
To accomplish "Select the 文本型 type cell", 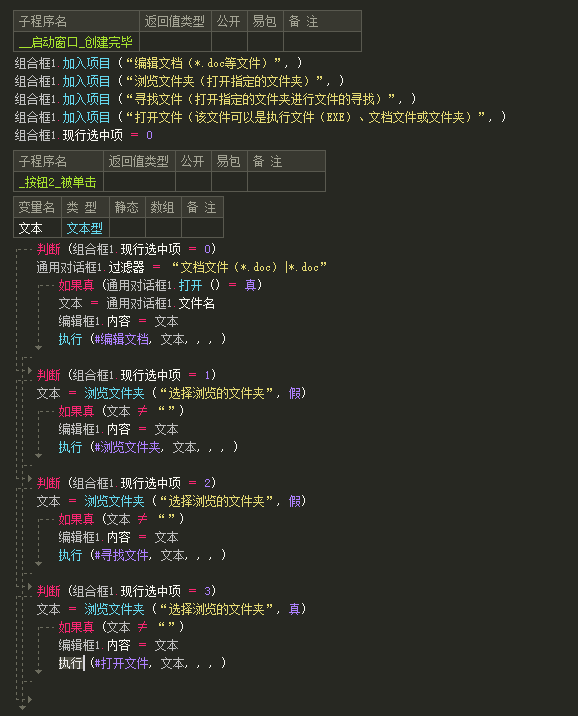I will (x=85, y=228).
